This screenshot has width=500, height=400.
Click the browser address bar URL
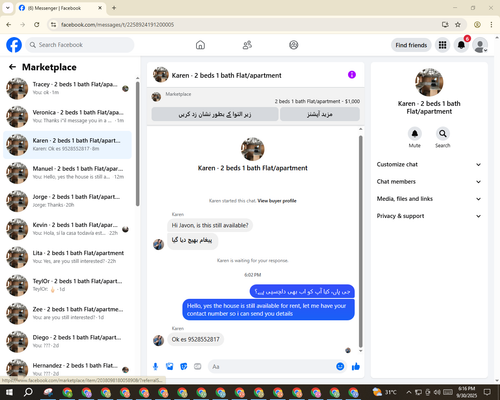pos(117,25)
